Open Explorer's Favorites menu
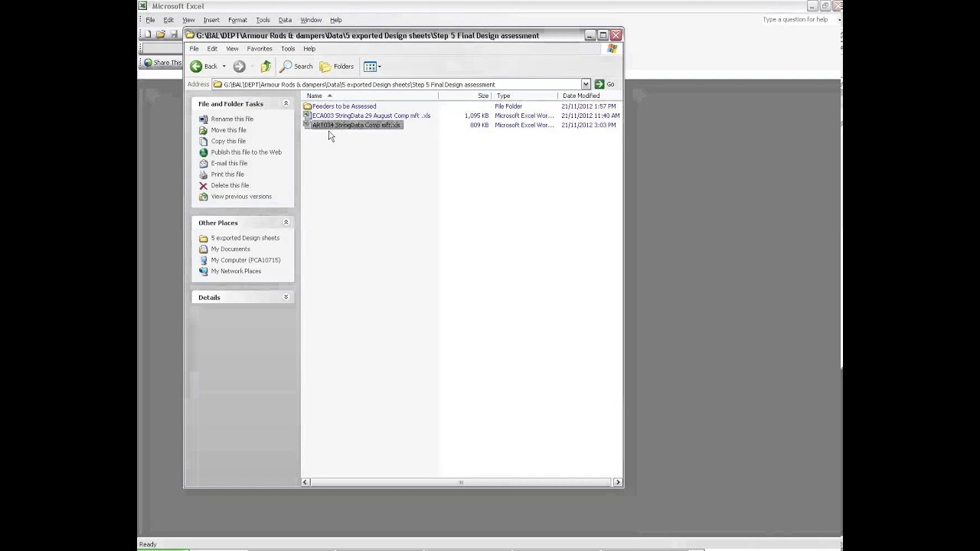This screenshot has height=551, width=980. (x=260, y=49)
